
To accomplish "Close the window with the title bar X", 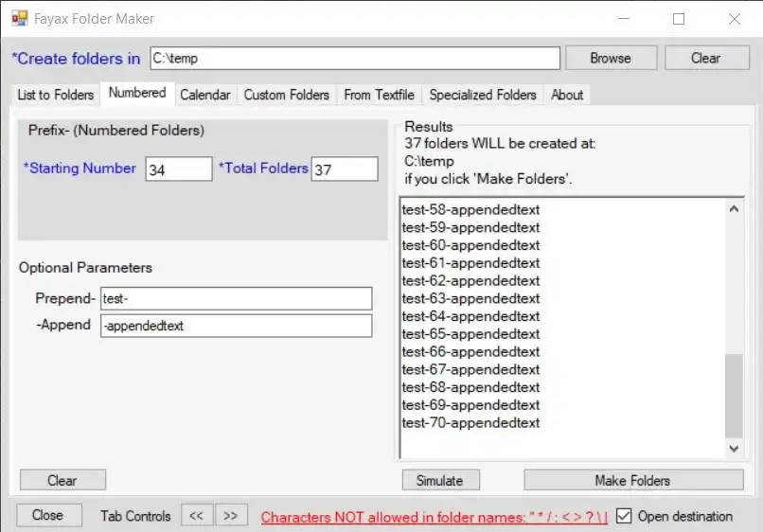I will [735, 19].
